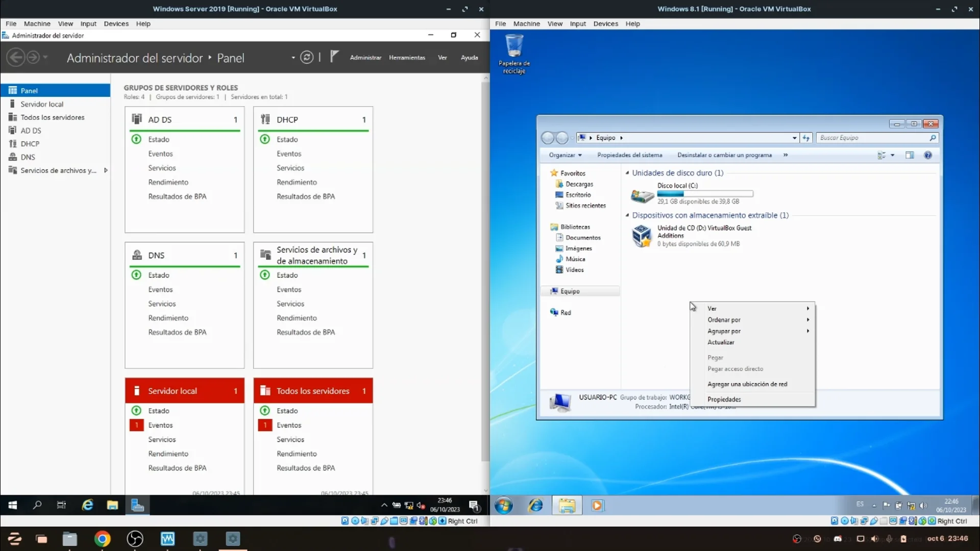The image size is (980, 551).
Task: Open Server Manager from the Server 2019 taskbar
Action: [137, 505]
